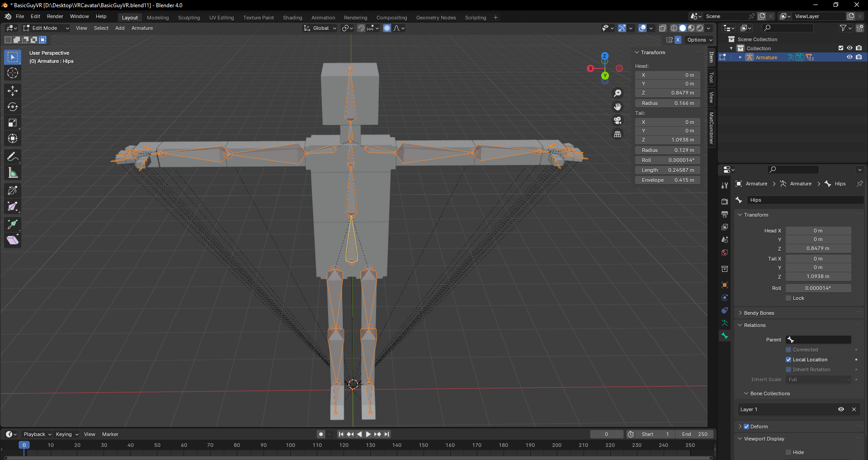Uncheck the Local Location checkbox
Screen dimensions: 868x460
pos(788,360)
